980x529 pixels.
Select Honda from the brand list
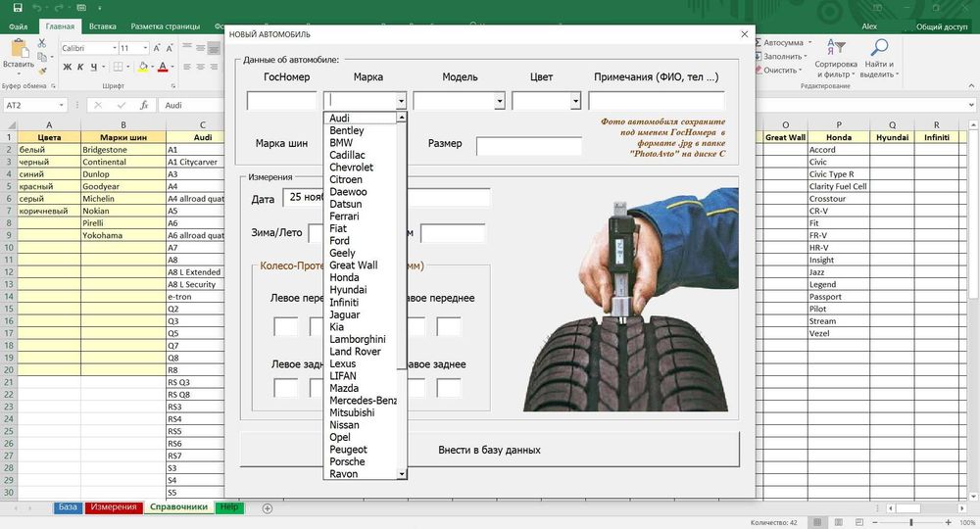click(344, 277)
